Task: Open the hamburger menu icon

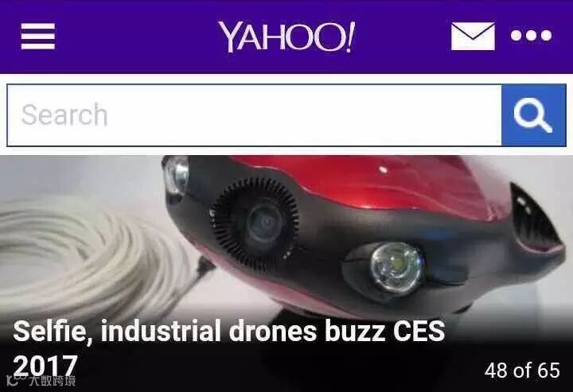Action: tap(38, 36)
